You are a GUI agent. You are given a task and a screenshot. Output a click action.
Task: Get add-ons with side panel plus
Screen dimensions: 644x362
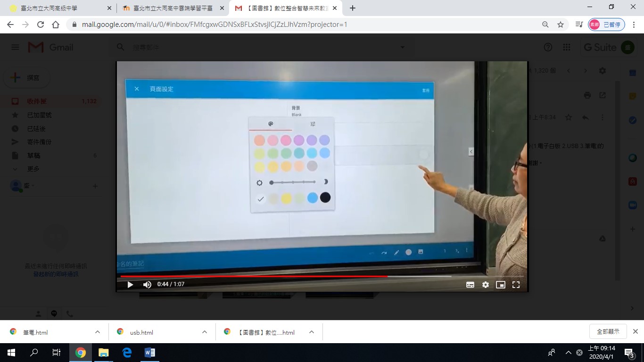point(633,229)
